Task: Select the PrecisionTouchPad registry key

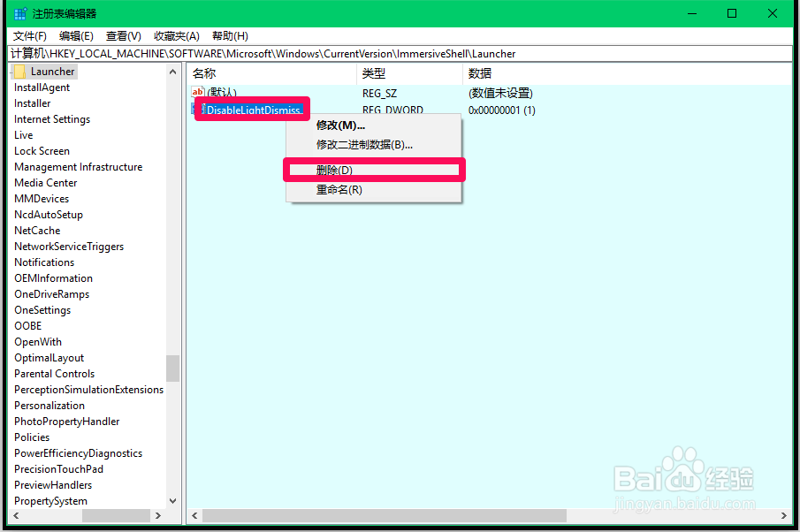Action: pyautogui.click(x=58, y=468)
